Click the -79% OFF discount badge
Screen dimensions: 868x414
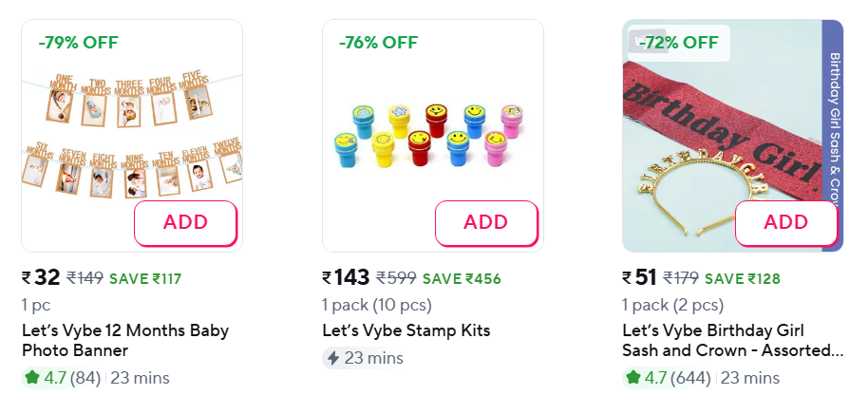click(x=78, y=42)
